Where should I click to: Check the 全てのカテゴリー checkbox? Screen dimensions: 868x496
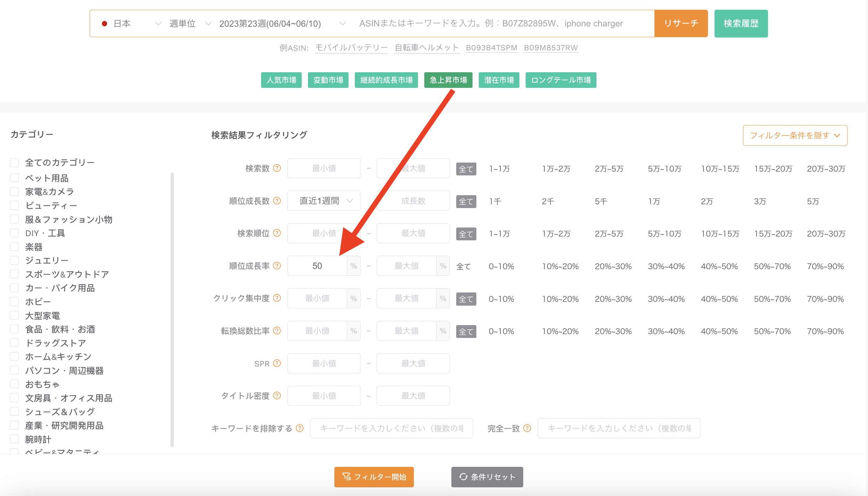pyautogui.click(x=15, y=163)
